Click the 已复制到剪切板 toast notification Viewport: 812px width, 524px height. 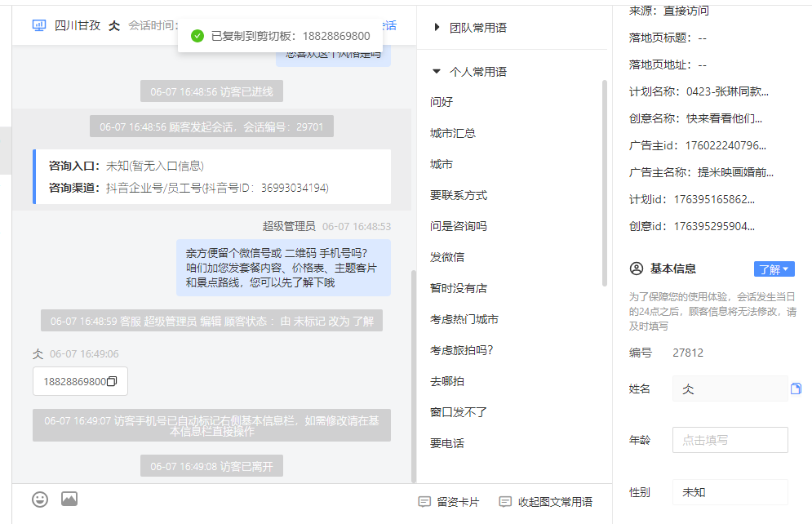pos(280,36)
